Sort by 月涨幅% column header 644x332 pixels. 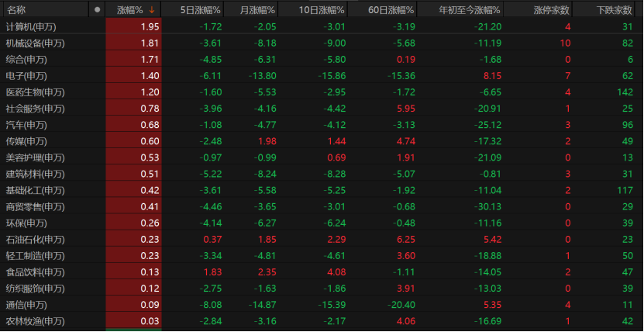click(x=258, y=10)
